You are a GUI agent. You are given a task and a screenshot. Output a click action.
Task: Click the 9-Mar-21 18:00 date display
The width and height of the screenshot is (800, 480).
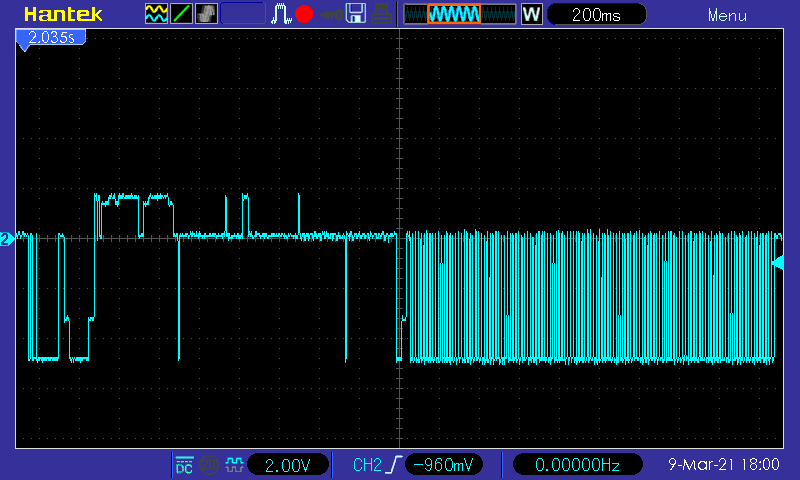tap(723, 464)
